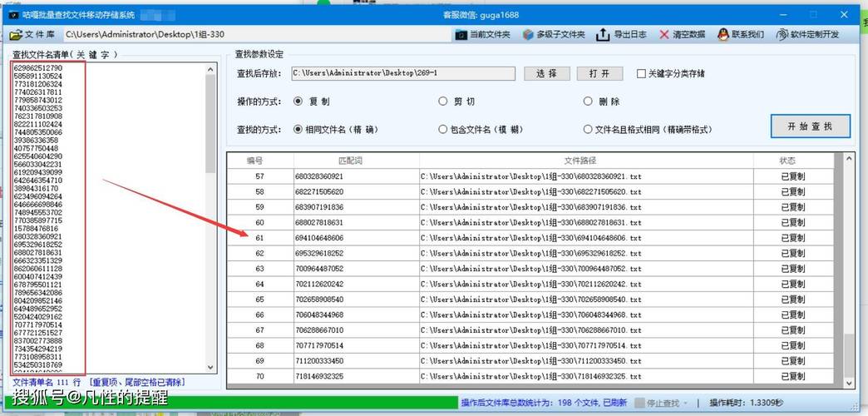Click keyword 666323351329 in list
This screenshot has height=416, width=868.
tap(38, 260)
